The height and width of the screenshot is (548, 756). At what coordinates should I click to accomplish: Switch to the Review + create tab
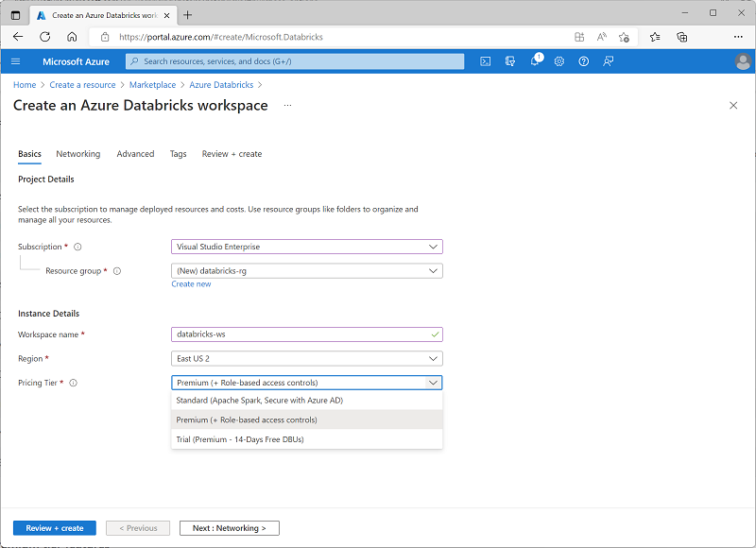(x=232, y=154)
